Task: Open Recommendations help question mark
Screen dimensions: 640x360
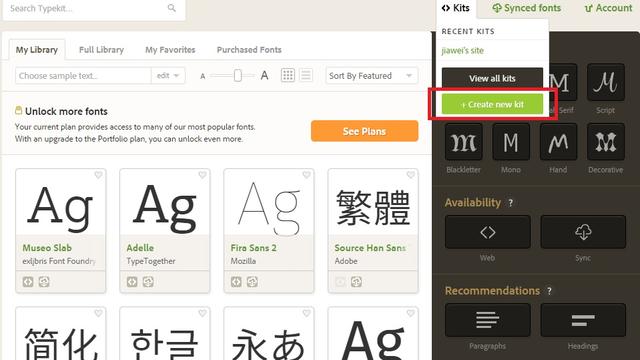Action: 549,291
